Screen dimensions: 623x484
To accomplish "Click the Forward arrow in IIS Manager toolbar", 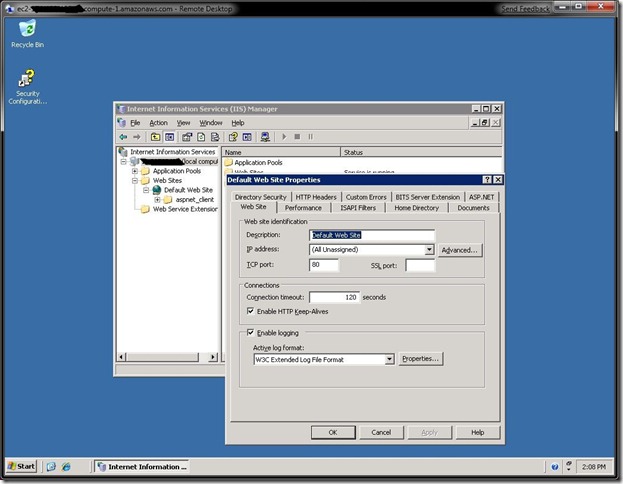I will pyautogui.click(x=137, y=137).
